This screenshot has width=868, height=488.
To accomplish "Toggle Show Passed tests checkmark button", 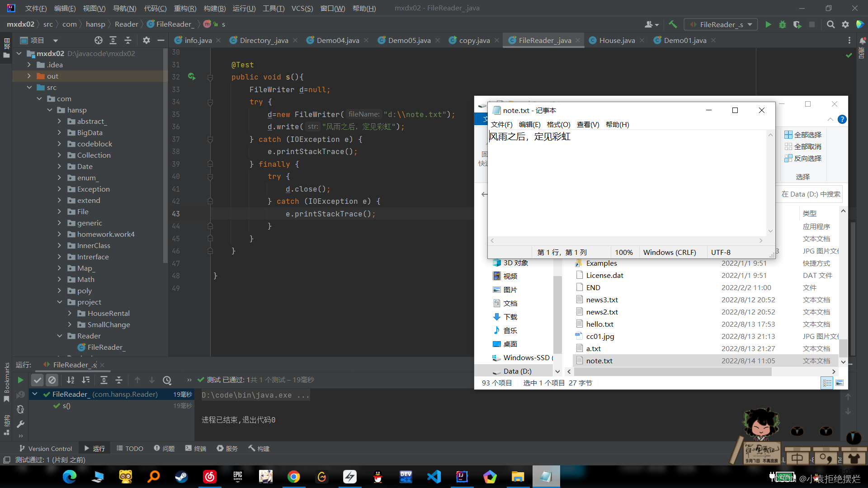I will [x=38, y=380].
